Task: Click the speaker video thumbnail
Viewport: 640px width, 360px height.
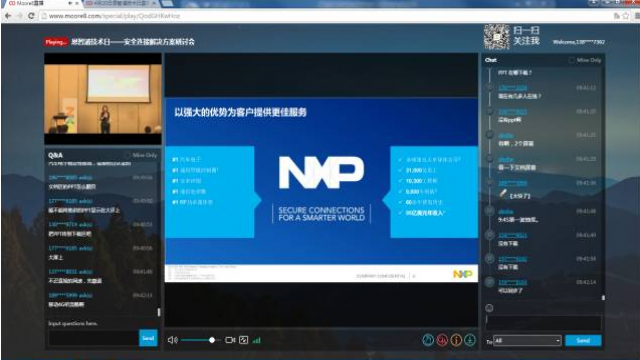Action: coord(103,99)
